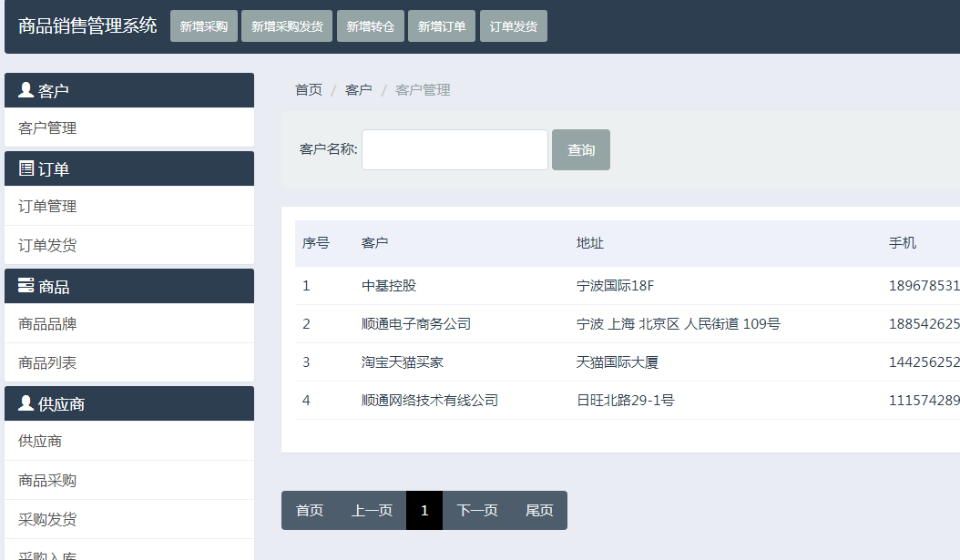The image size is (960, 560).
Task: Click the 新增采购 button in top bar
Action: (203, 26)
